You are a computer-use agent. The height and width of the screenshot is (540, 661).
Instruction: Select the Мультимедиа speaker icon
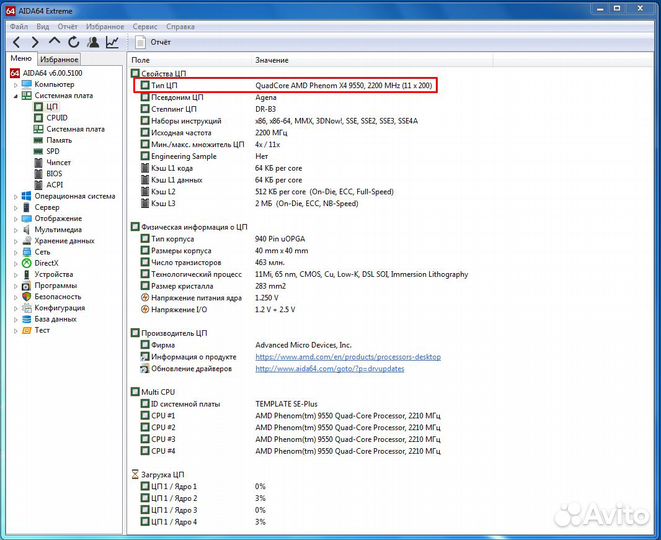pyautogui.click(x=27, y=230)
